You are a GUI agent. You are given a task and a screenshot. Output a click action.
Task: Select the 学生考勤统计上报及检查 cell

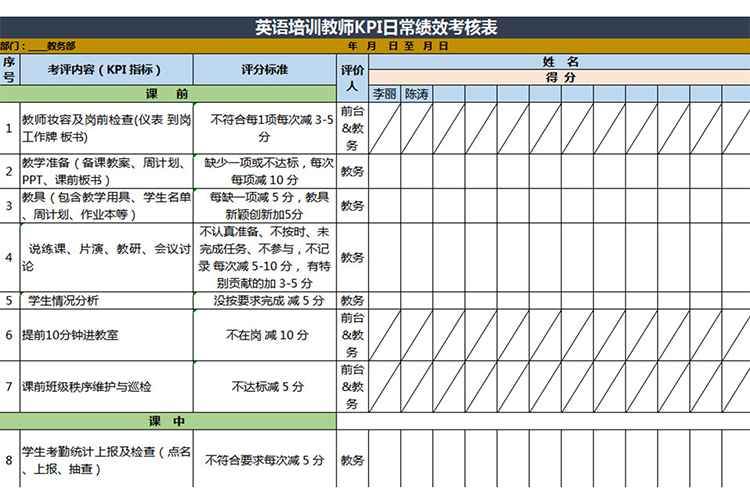(105, 460)
